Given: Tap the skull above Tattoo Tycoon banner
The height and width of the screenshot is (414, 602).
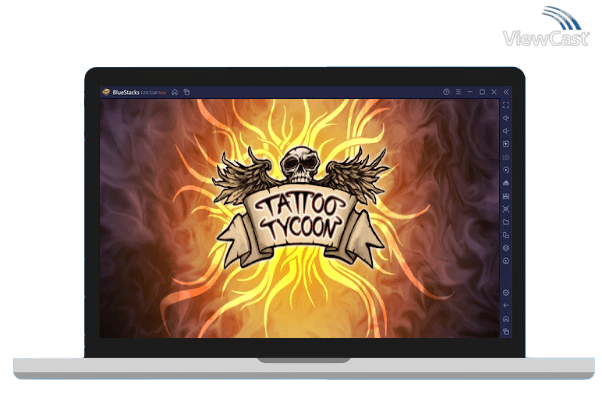Looking at the screenshot, I should (x=300, y=164).
